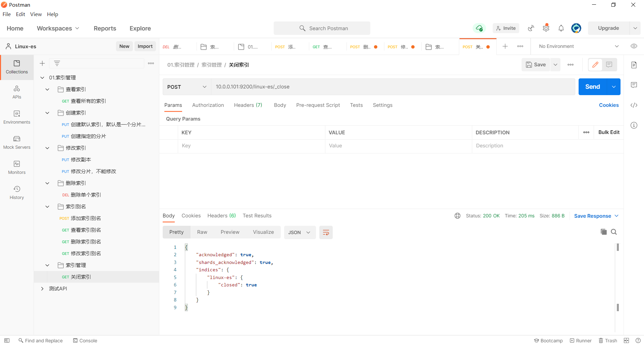Open the No Environment selector
Viewport: 644px width, 345px height.
[579, 46]
